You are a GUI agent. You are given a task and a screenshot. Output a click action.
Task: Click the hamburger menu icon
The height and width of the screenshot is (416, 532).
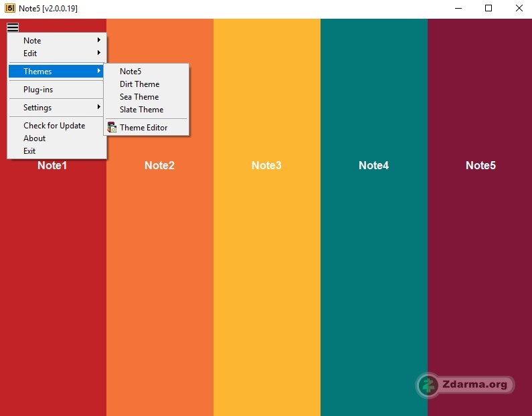point(13,27)
